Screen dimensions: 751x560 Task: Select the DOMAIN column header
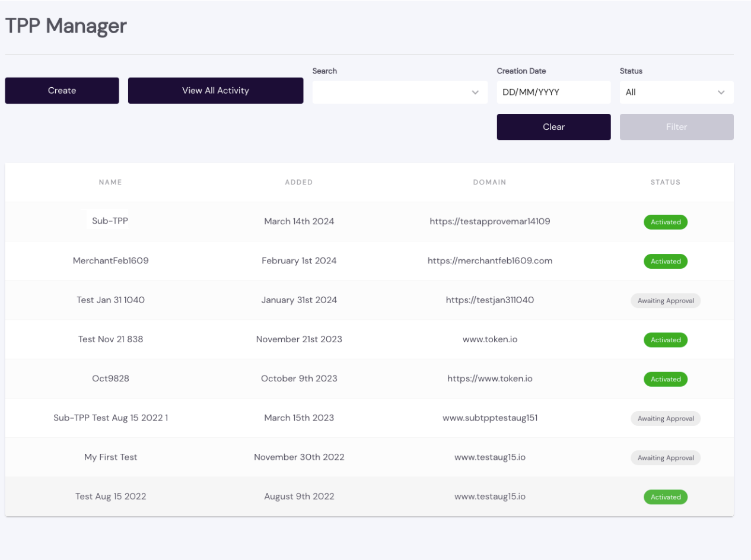tap(489, 182)
